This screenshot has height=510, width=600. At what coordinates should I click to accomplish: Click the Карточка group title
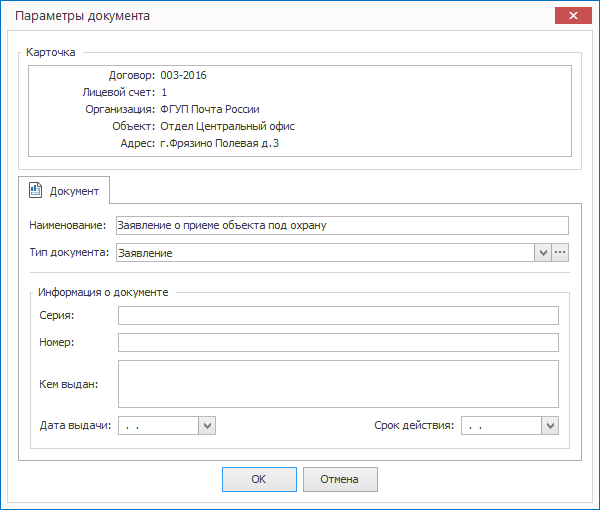pyautogui.click(x=51, y=52)
